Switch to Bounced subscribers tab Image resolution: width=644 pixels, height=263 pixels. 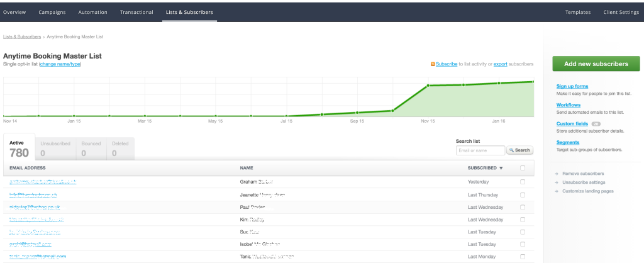(x=91, y=148)
